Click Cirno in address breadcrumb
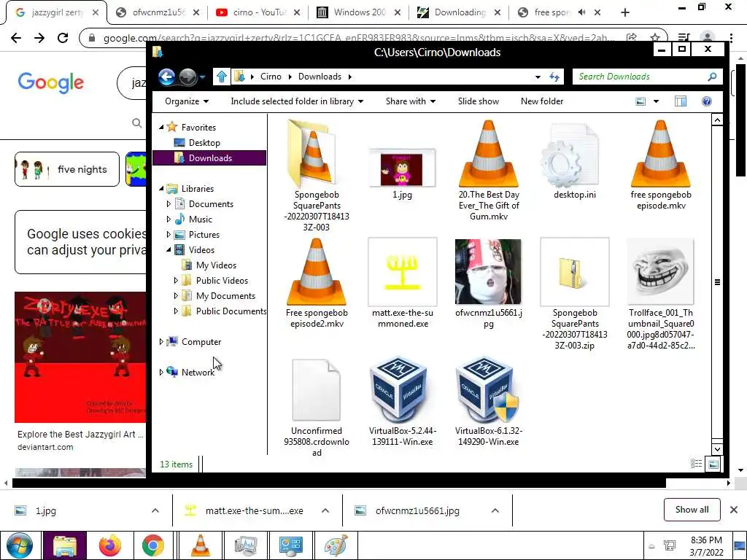The image size is (747, 560). [x=271, y=76]
